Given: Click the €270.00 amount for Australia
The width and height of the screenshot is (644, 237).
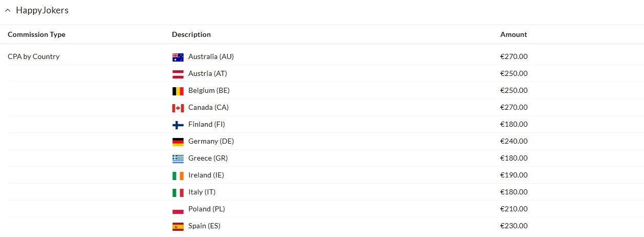Looking at the screenshot, I should point(514,56).
